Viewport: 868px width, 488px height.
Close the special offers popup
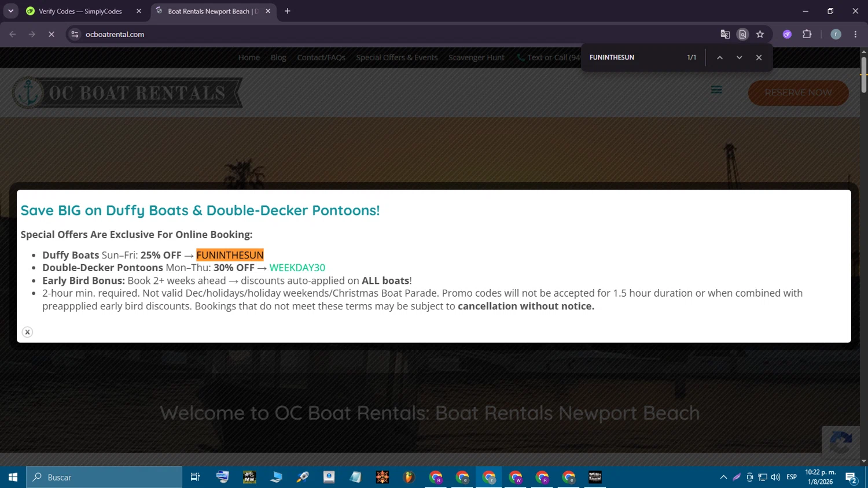click(27, 332)
